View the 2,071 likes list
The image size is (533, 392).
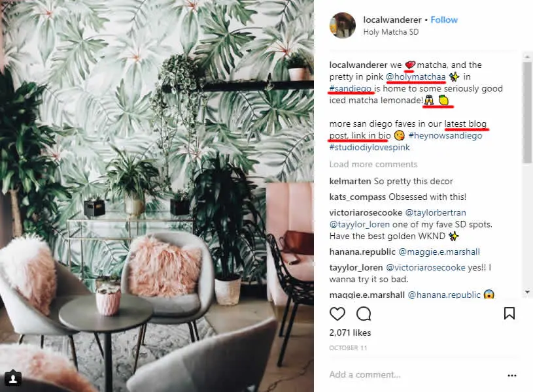click(x=350, y=333)
